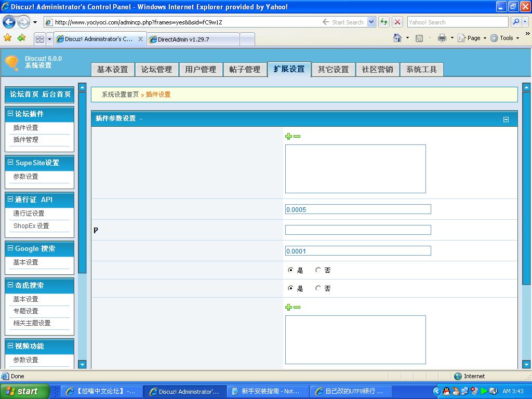Open the tab list dropdown arrow
Viewport: 532px width, 399px height.
pos(49,39)
